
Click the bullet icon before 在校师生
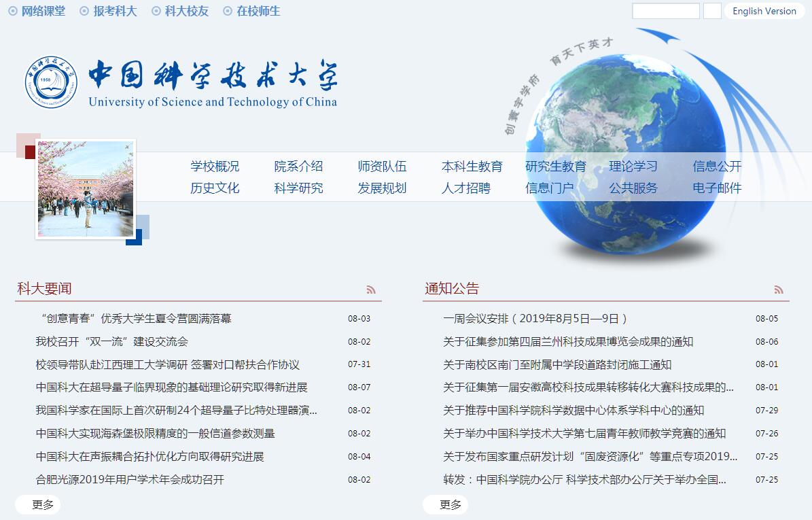(228, 11)
